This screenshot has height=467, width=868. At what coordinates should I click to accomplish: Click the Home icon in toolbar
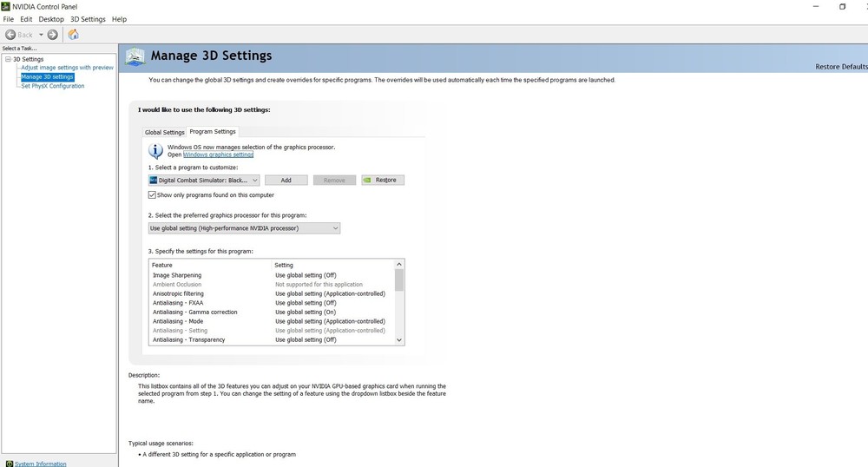73,35
